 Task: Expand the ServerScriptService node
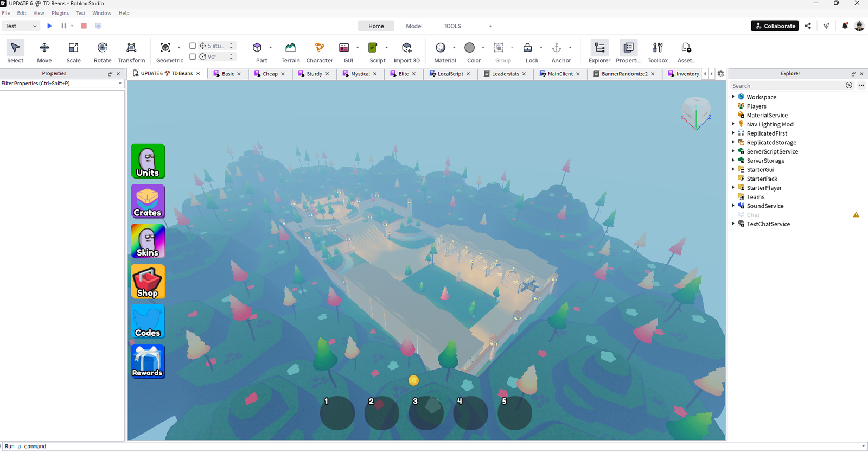coord(733,151)
